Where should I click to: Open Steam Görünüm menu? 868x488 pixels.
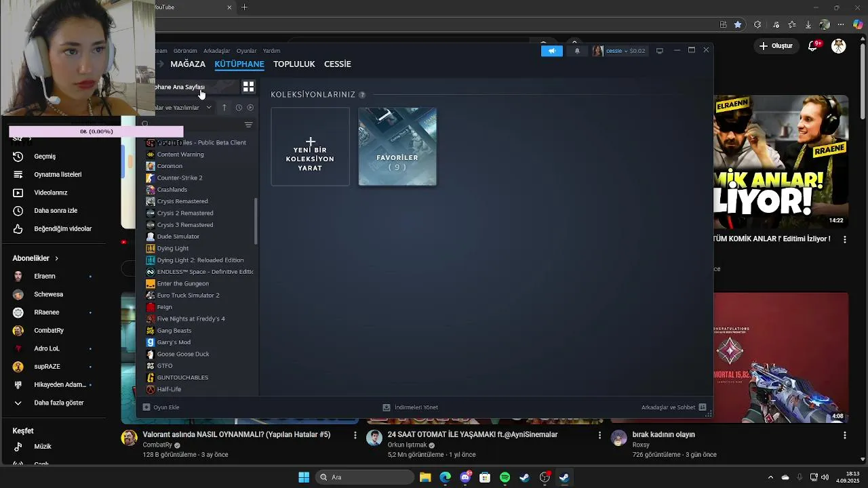point(185,51)
